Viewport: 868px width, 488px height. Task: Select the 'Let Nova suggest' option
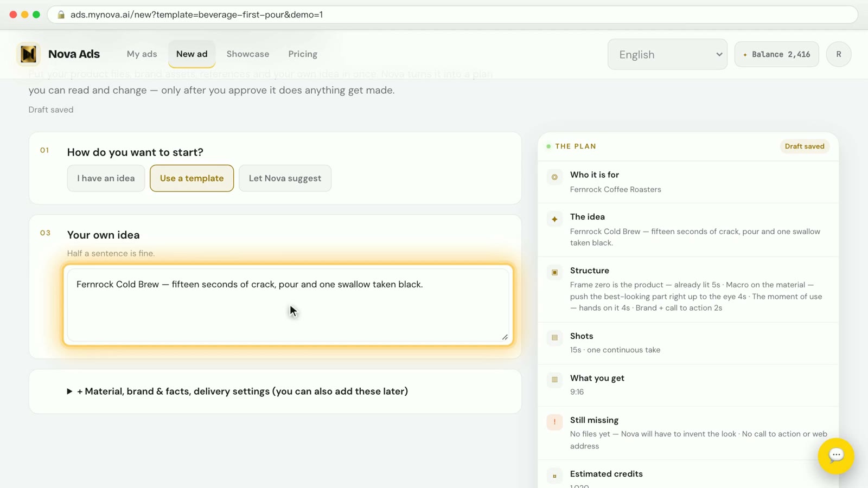pos(285,178)
